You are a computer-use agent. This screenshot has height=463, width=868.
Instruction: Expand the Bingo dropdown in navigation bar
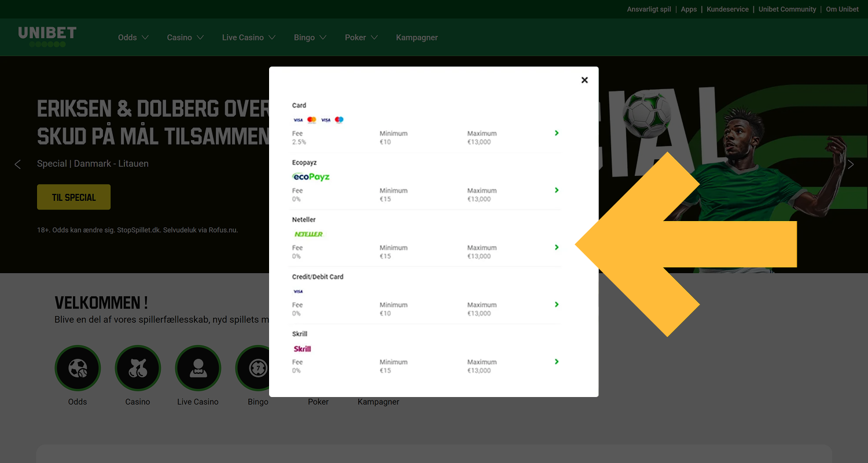pos(310,38)
